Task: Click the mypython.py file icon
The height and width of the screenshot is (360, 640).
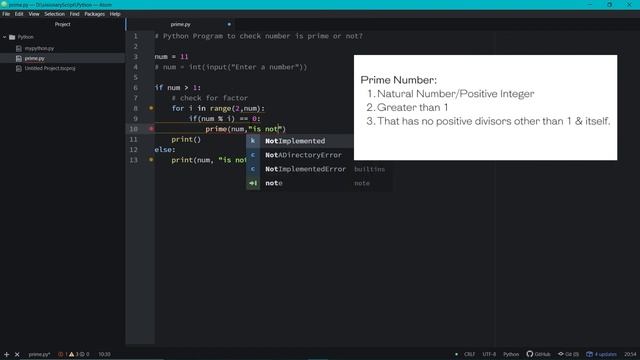Action: tap(19, 48)
